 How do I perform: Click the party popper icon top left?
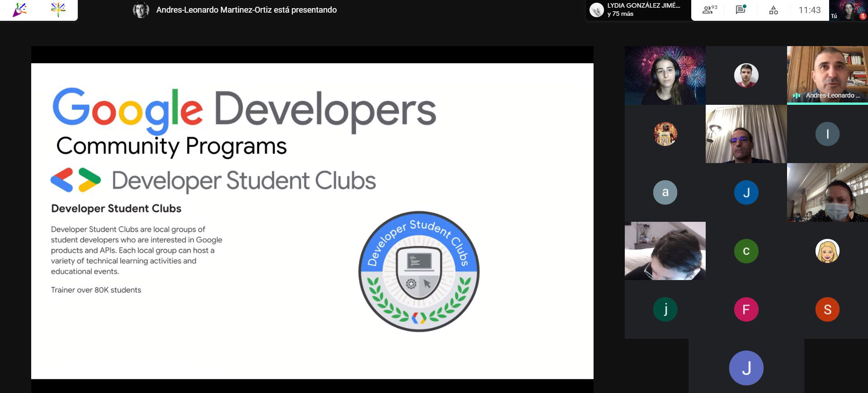click(x=19, y=9)
